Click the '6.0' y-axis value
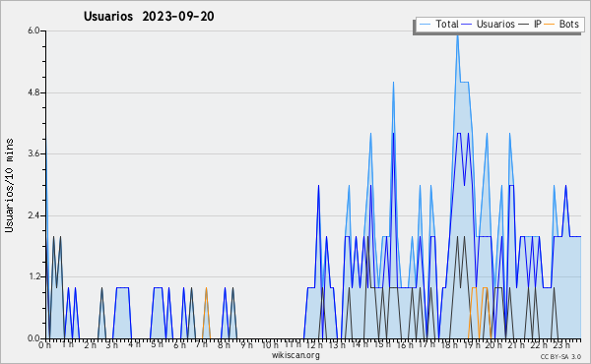This screenshot has height=364, width=591. click(33, 30)
